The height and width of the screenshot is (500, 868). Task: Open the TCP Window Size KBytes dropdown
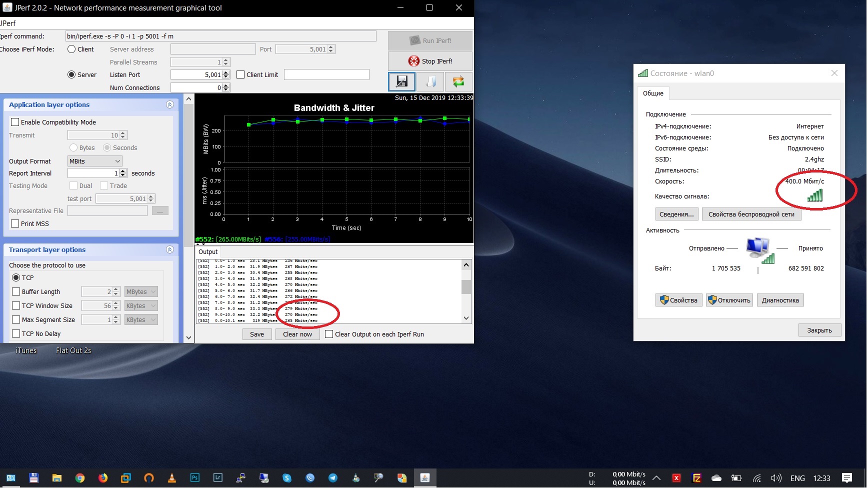(x=141, y=305)
